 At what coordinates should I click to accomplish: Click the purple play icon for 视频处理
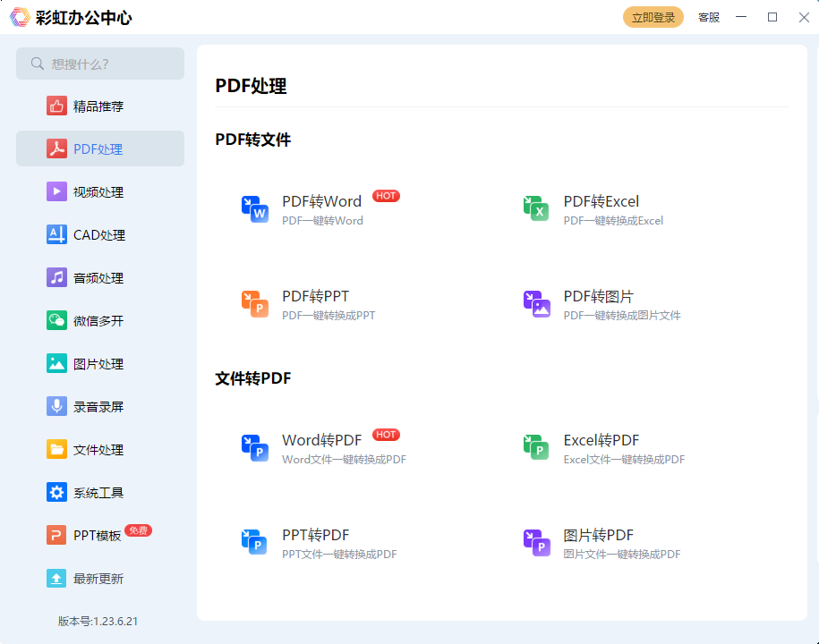click(56, 191)
